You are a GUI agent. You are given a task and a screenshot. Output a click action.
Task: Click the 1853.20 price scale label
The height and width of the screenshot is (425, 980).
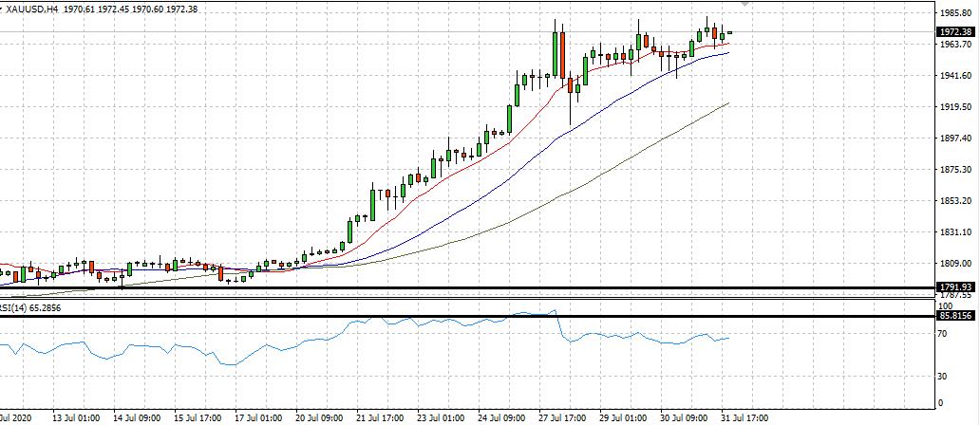[954, 201]
